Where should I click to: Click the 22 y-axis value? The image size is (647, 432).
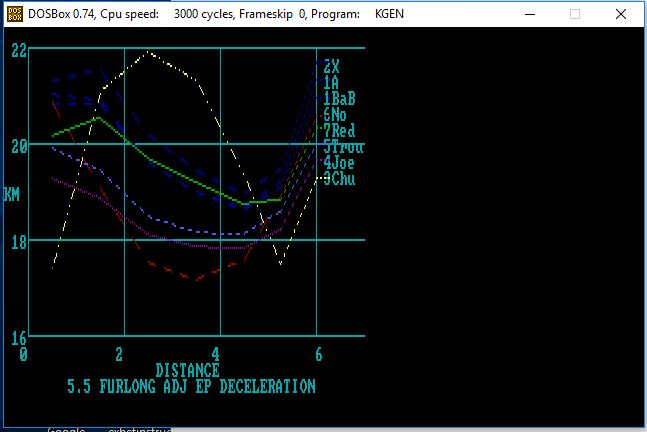(19, 51)
